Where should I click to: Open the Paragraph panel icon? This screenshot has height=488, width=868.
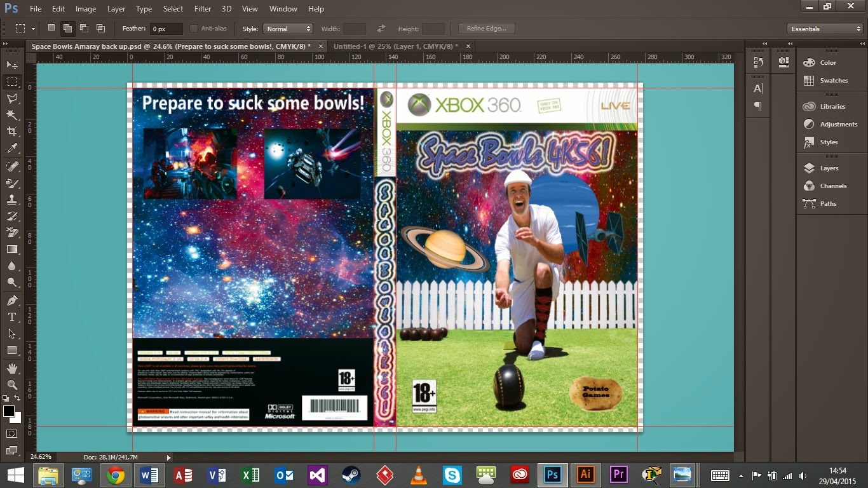(x=758, y=106)
